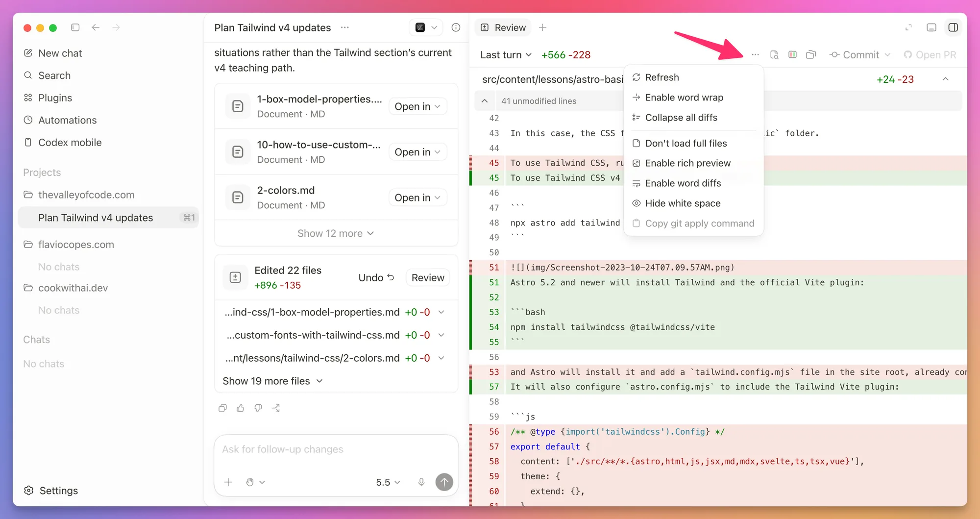This screenshot has width=980, height=519.
Task: Click the file search icon in review toolbar
Action: click(774, 55)
